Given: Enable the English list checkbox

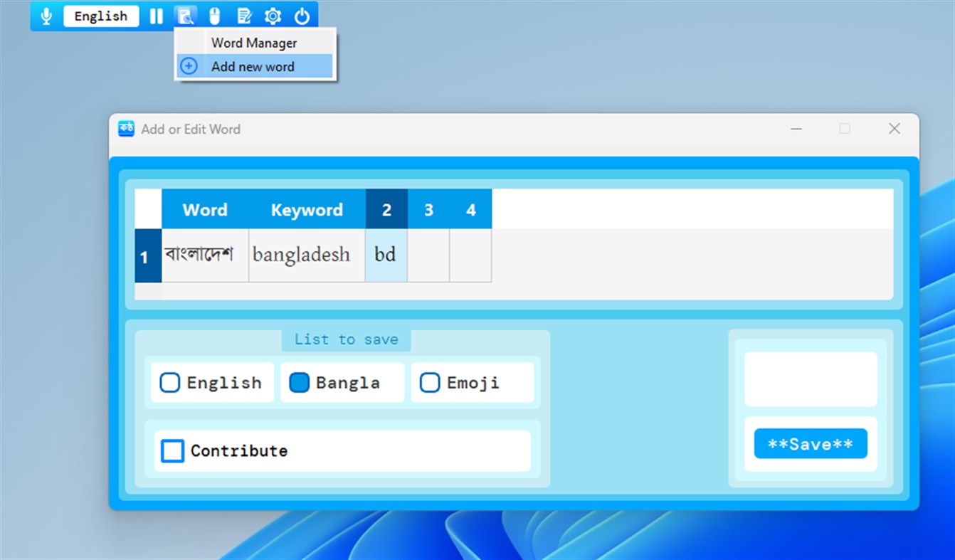Looking at the screenshot, I should (x=169, y=382).
